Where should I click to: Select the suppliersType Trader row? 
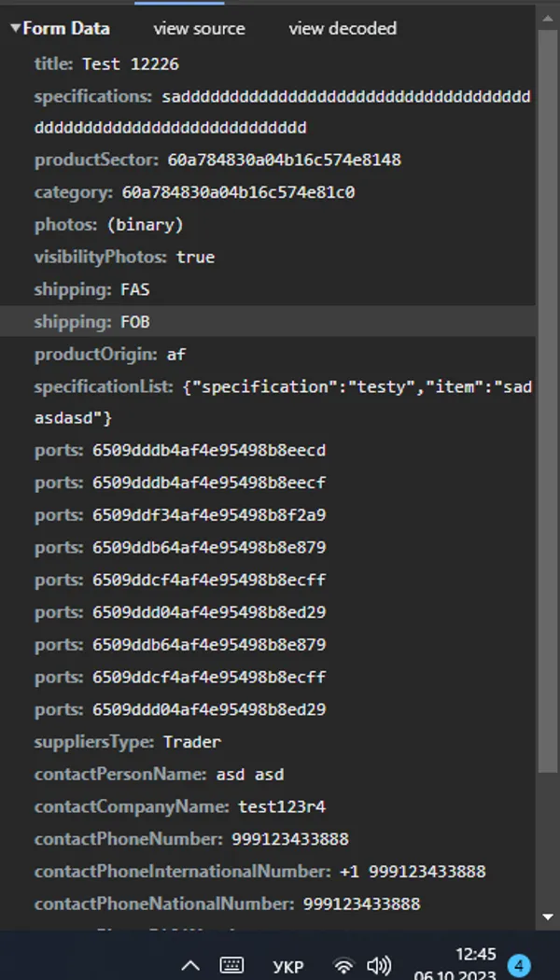click(268, 742)
